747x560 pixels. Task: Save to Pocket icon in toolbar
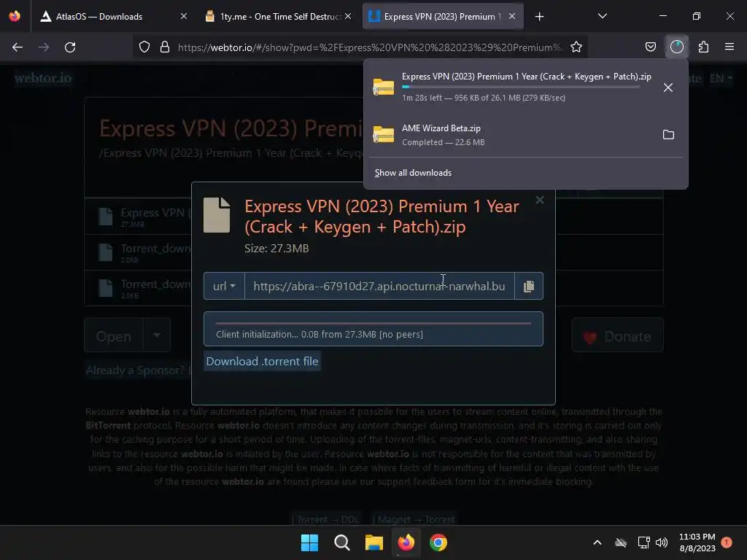coord(650,47)
